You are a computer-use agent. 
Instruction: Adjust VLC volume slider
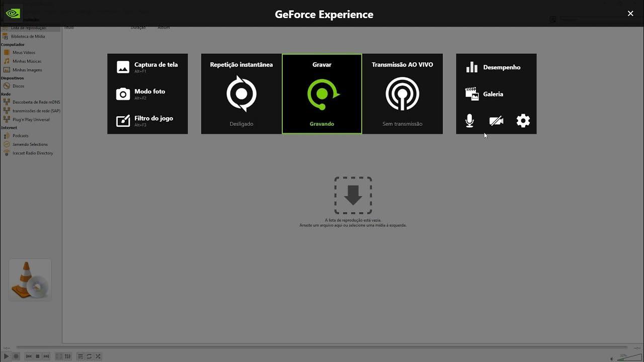tap(629, 357)
